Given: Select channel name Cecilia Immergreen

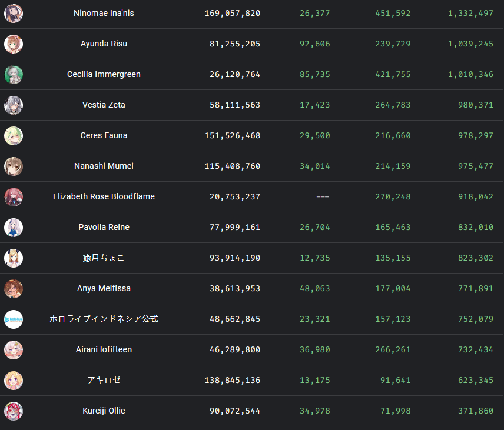Looking at the screenshot, I should (104, 74).
